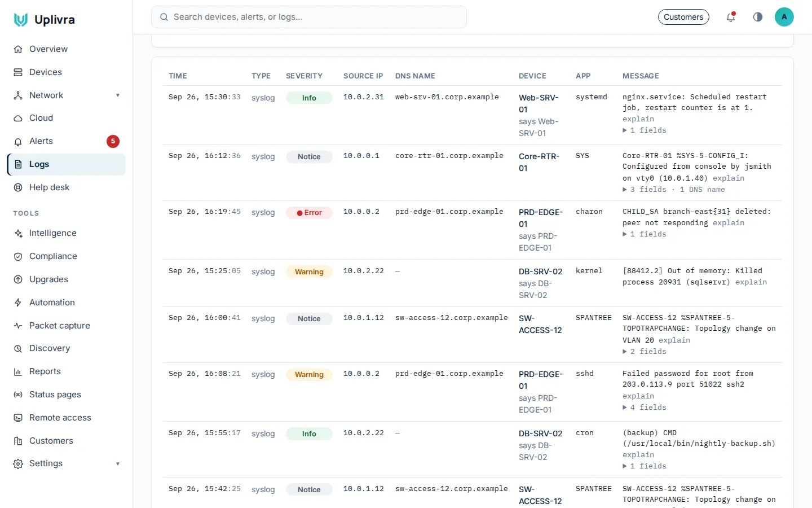Expand 1 fields under CHILD_SA message
The image size is (812, 508).
click(x=645, y=234)
